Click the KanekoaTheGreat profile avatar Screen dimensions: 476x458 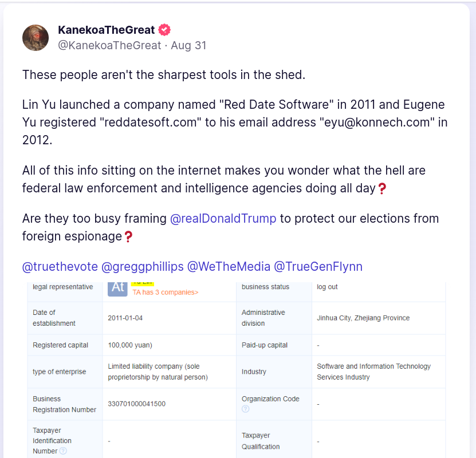(x=36, y=38)
